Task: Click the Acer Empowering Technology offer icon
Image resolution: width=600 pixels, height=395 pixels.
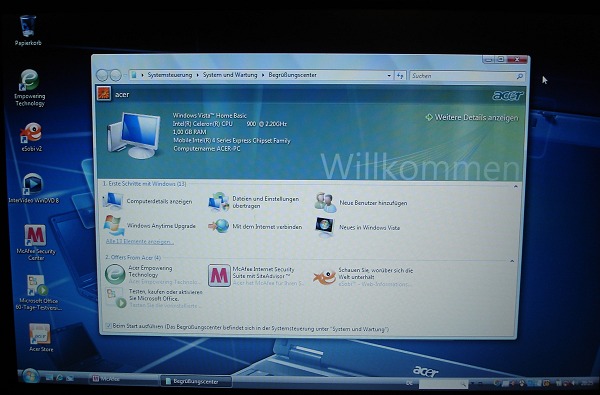Action: [115, 274]
